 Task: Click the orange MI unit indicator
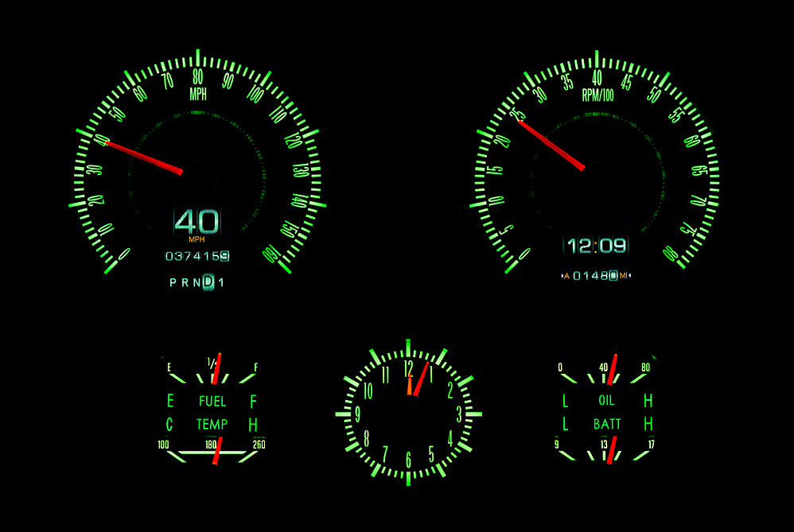pyautogui.click(x=624, y=275)
